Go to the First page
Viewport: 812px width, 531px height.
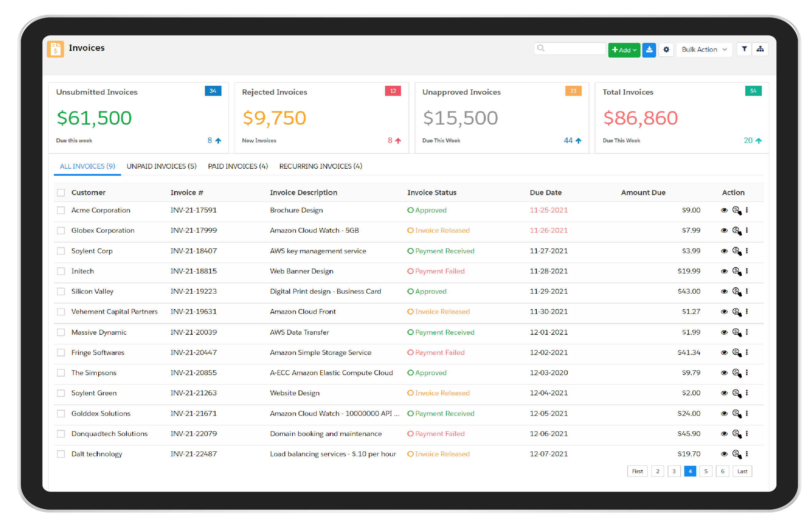[637, 471]
